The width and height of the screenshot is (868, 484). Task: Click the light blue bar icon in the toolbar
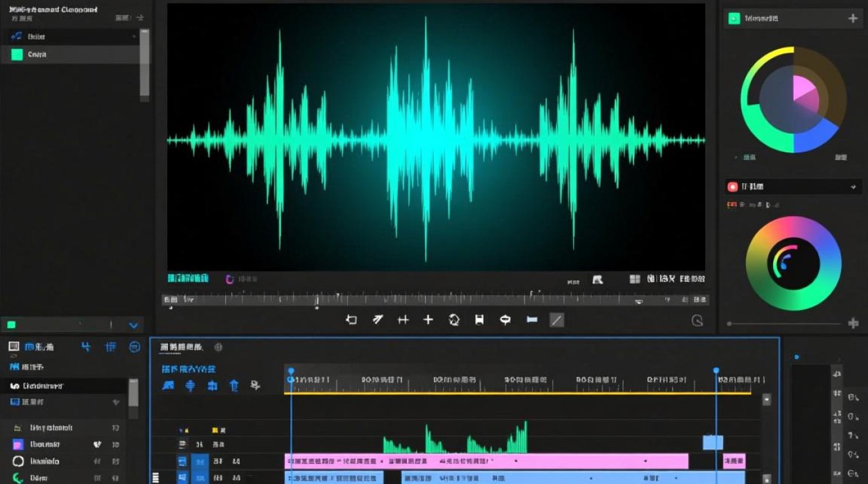532,319
